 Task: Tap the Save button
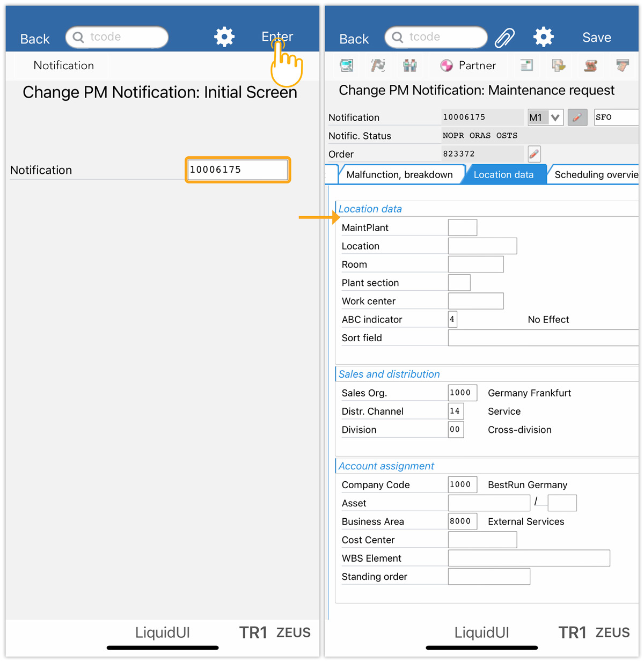(x=596, y=38)
